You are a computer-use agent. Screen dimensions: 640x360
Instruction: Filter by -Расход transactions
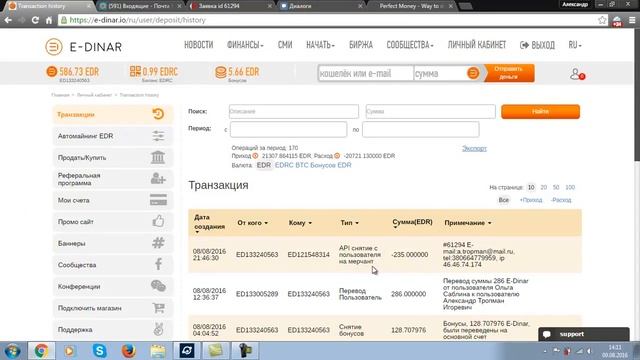pos(561,200)
